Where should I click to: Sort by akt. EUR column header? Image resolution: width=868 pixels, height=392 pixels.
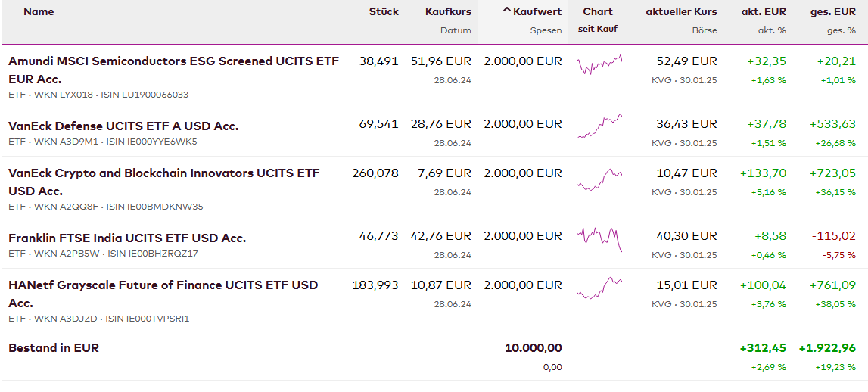click(x=764, y=11)
